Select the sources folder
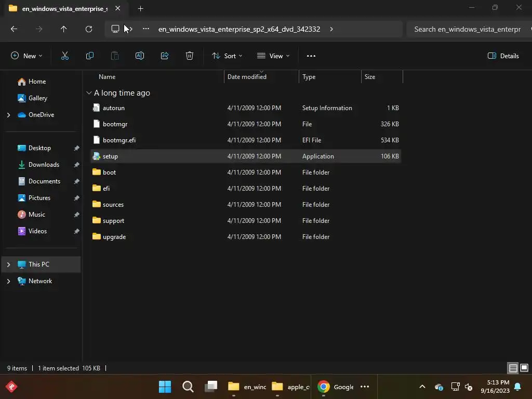Viewport: 532px width, 399px height. [x=246, y=205]
